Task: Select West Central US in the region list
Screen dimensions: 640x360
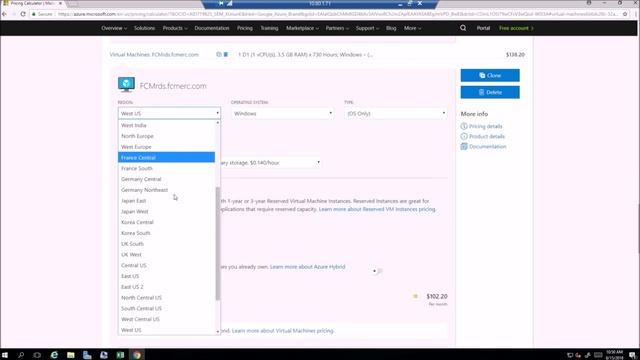Action: 167,319
